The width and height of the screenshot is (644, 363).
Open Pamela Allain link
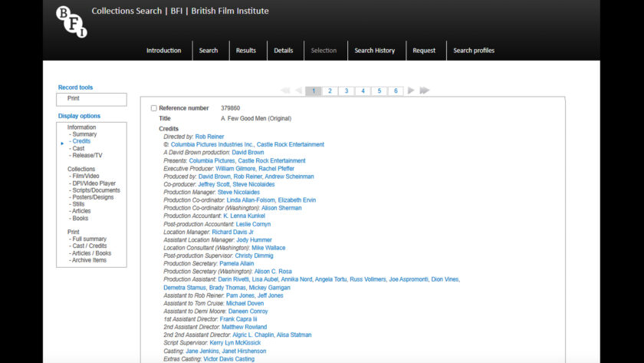click(237, 263)
